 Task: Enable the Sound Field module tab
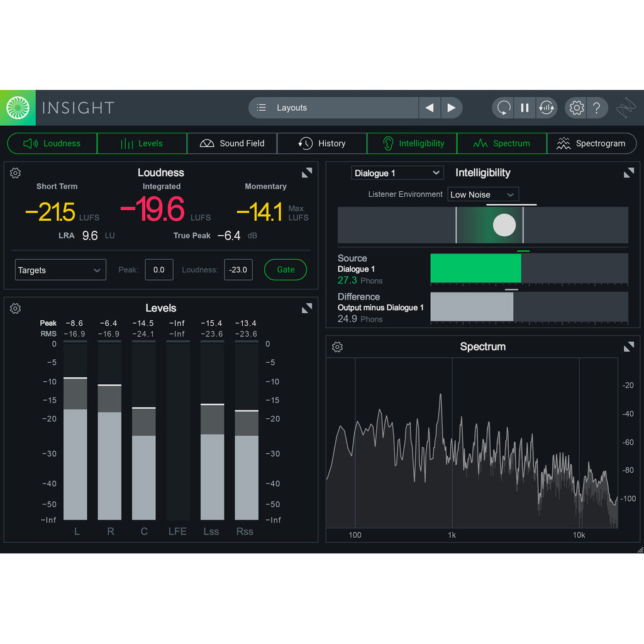point(232,143)
